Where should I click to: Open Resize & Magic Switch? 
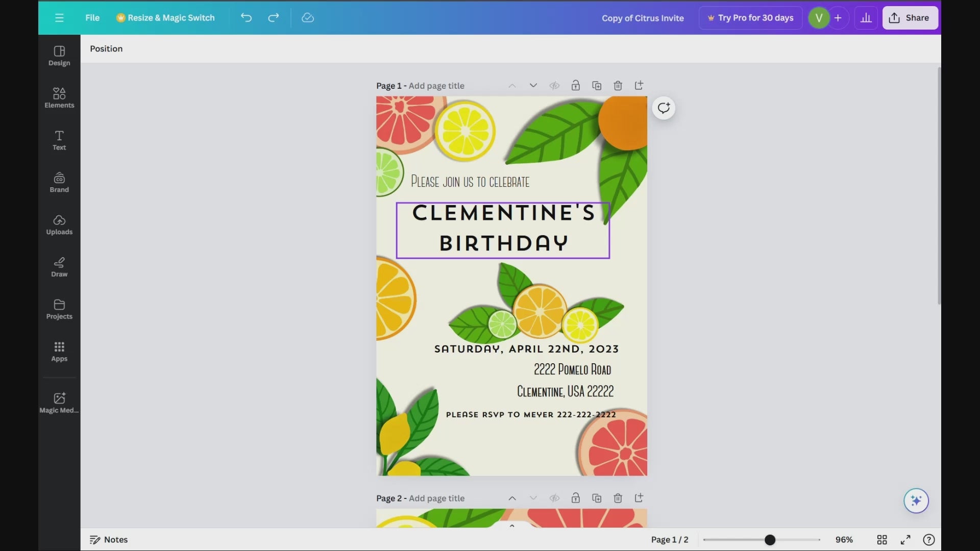point(165,18)
